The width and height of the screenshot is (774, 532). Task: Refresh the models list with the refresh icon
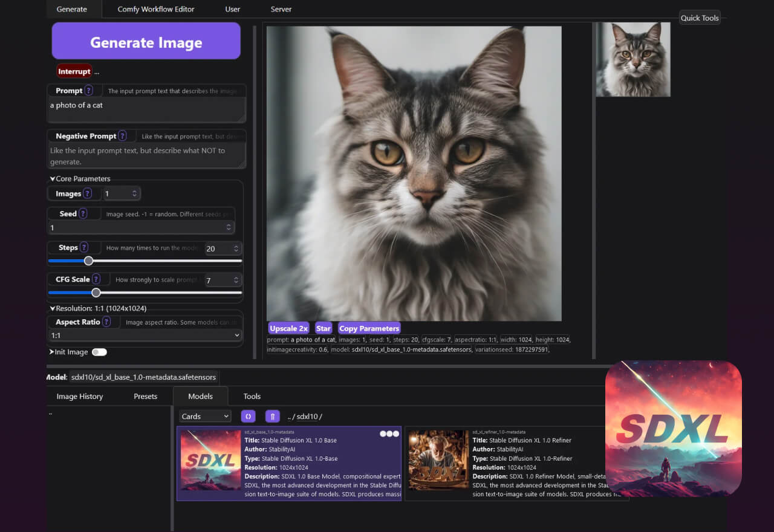pos(248,417)
